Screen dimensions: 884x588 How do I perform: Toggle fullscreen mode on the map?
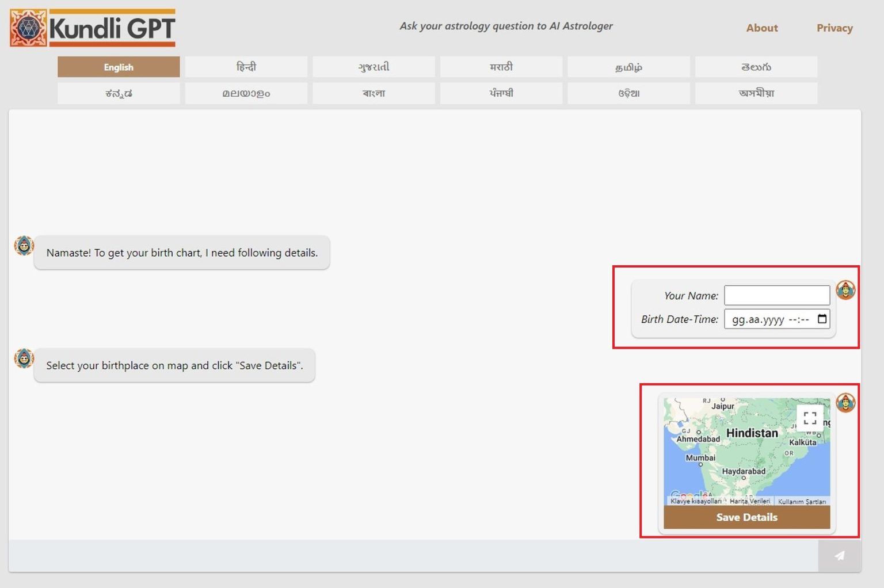(x=810, y=417)
